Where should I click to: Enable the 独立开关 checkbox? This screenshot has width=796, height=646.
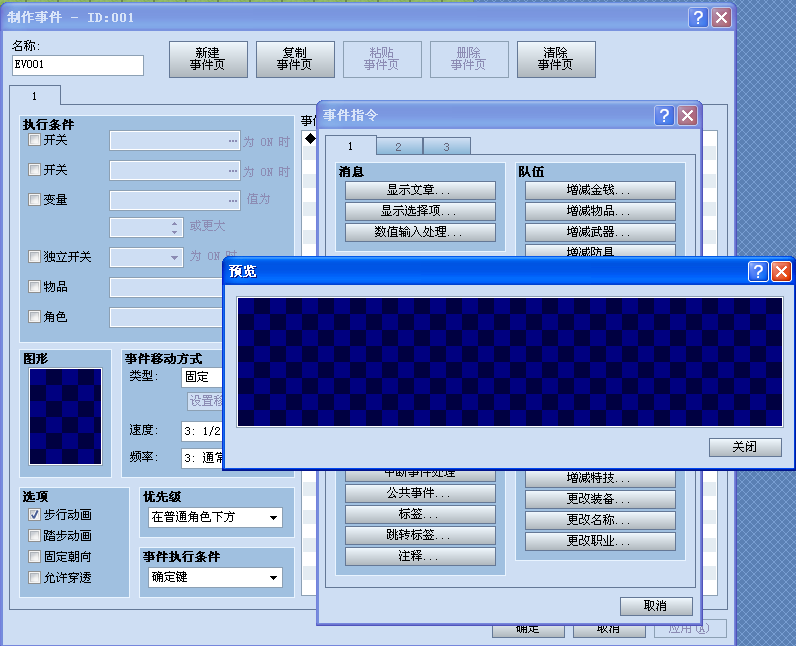point(35,257)
